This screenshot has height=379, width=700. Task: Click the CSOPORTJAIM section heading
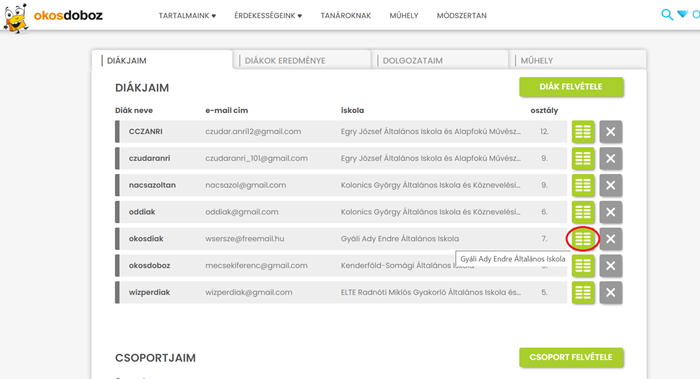click(x=155, y=358)
